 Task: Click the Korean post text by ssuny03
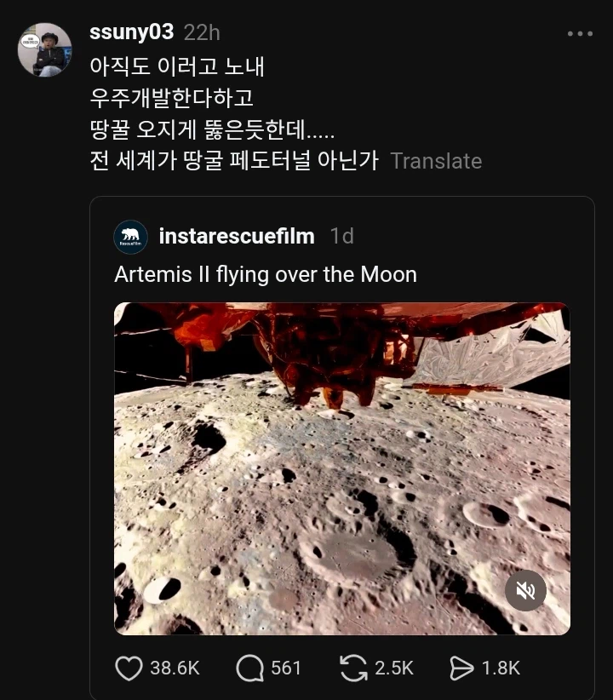tap(213, 112)
